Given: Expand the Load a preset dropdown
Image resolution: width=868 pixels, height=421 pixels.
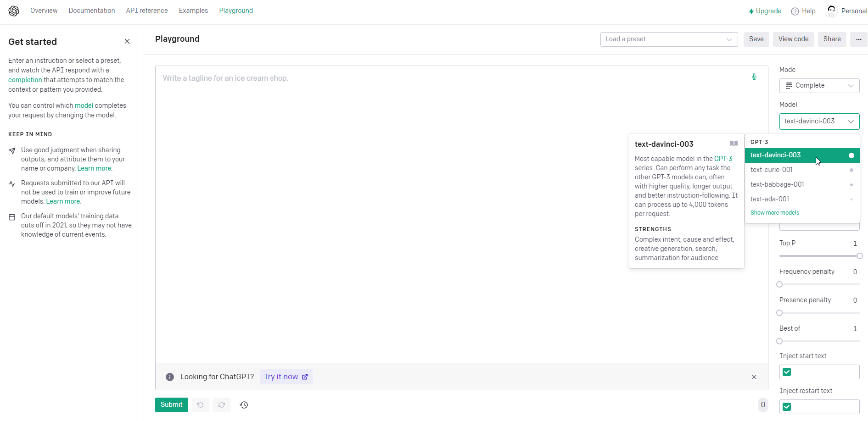Looking at the screenshot, I should pos(669,39).
